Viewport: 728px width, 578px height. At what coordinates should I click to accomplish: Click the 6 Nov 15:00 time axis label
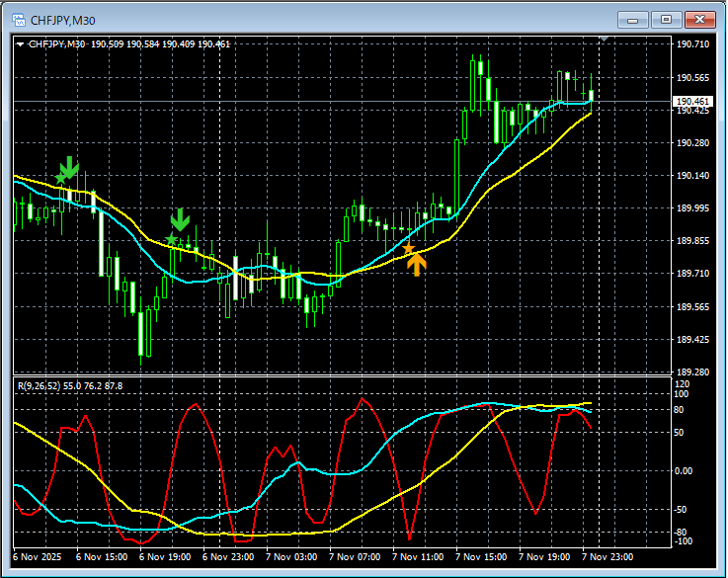pyautogui.click(x=102, y=556)
